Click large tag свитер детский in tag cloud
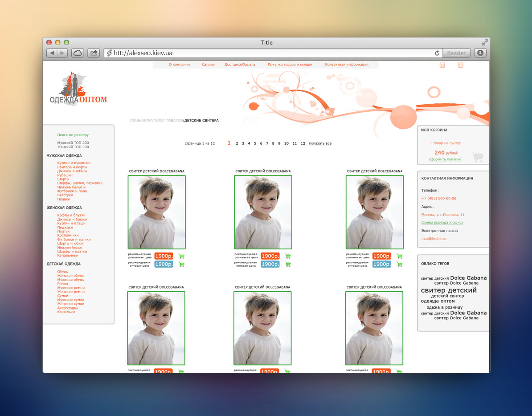The height and width of the screenshot is (416, 532). pos(449,290)
